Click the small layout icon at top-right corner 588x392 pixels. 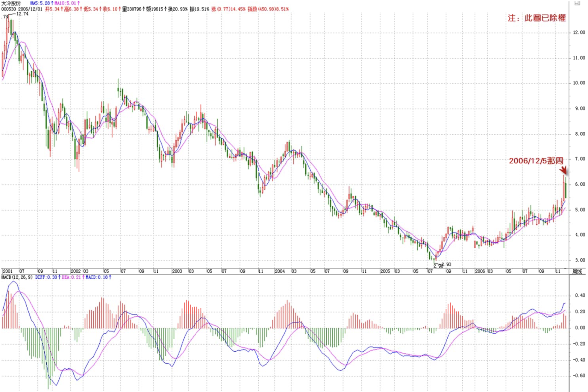pos(577,3)
